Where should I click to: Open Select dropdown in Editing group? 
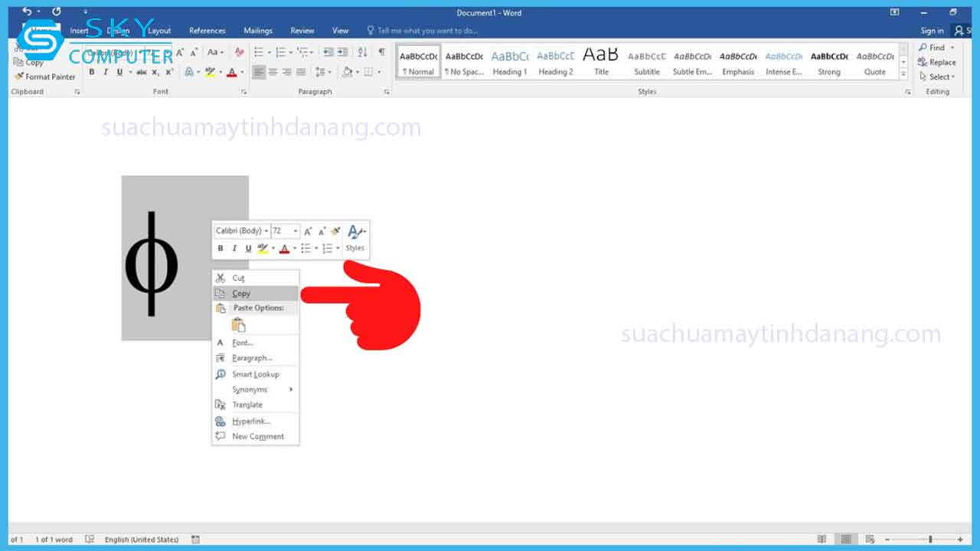coord(937,77)
